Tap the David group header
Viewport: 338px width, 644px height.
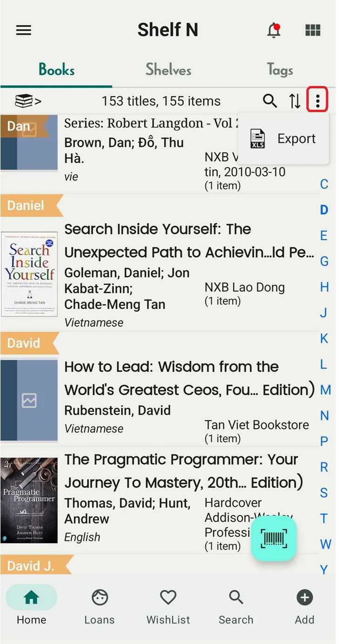29,343
